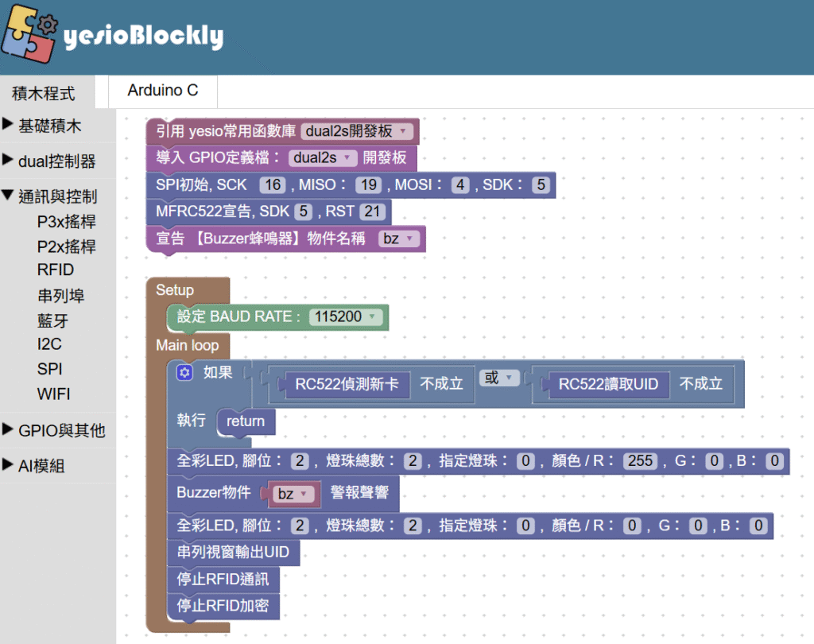Select the 串列埠 toolbox item
Image resolution: width=814 pixels, height=644 pixels.
pos(60,295)
